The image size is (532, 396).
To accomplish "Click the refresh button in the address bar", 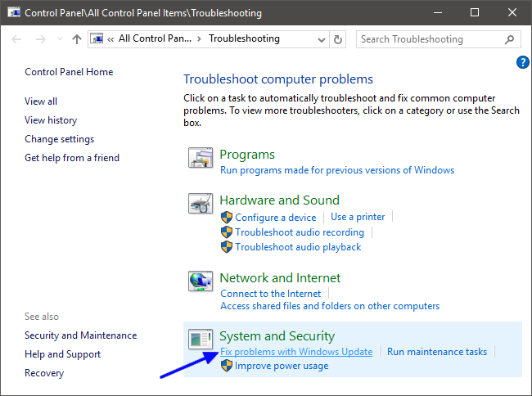I will [x=337, y=39].
